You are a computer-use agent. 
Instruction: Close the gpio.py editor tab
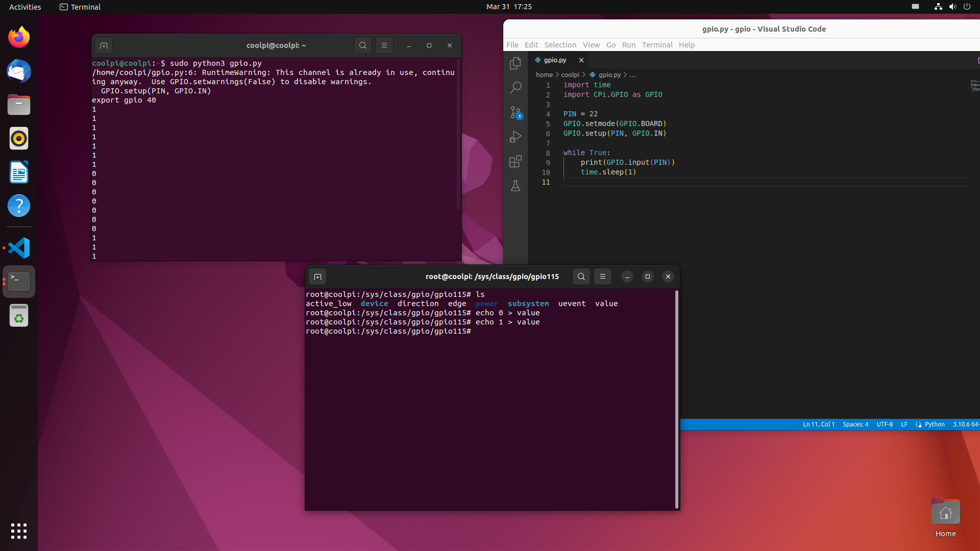coord(581,60)
